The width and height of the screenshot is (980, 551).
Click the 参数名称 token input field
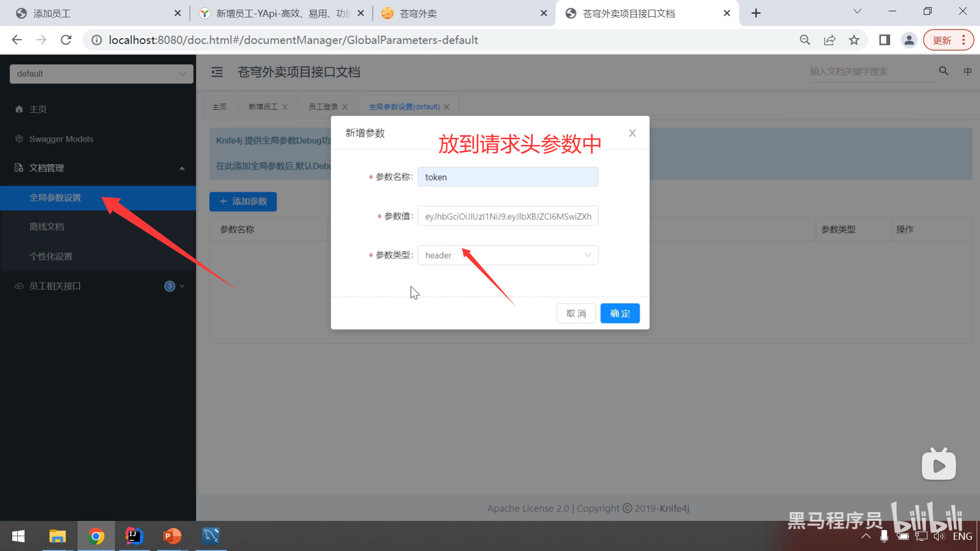click(507, 177)
